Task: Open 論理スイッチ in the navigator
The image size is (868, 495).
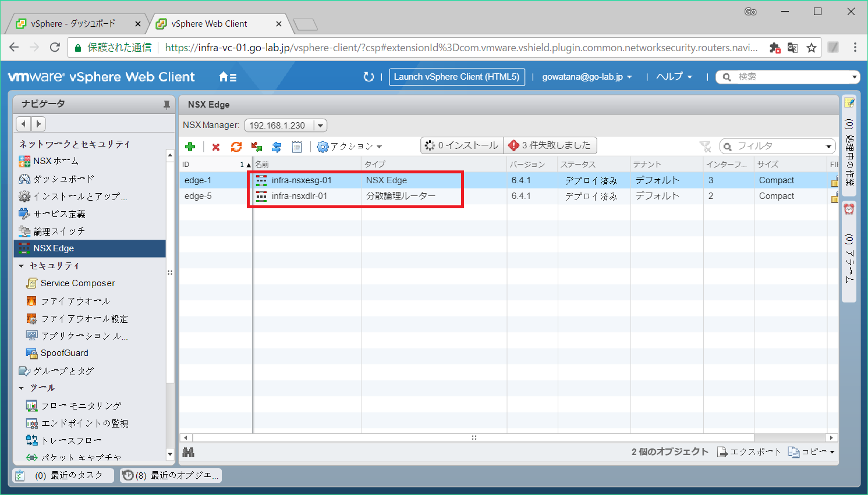Action: point(59,232)
